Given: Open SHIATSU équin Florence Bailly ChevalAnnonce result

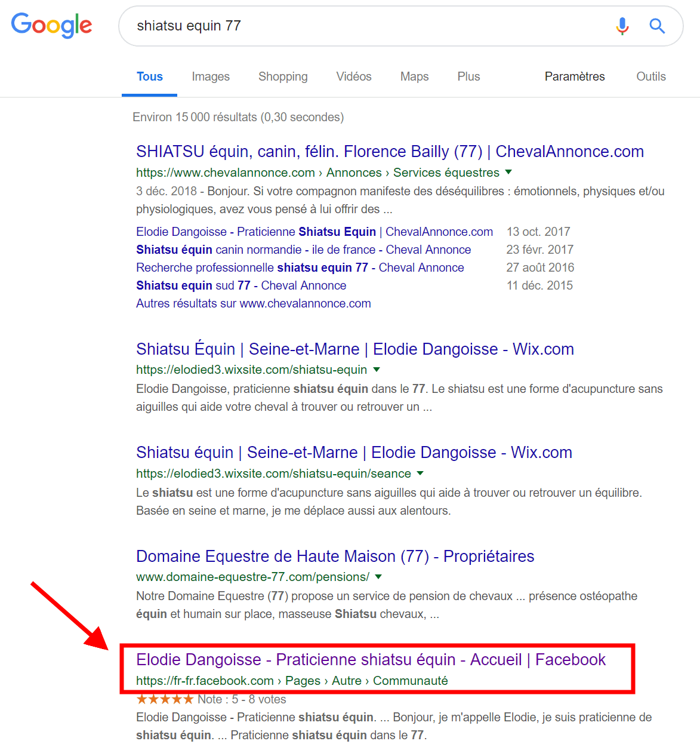Looking at the screenshot, I should [390, 152].
